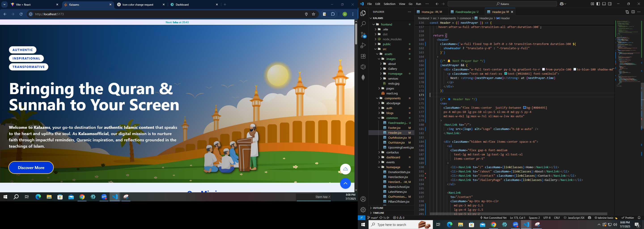Open Changes icon in editor title actions
The width and height of the screenshot is (644, 229).
tap(627, 12)
